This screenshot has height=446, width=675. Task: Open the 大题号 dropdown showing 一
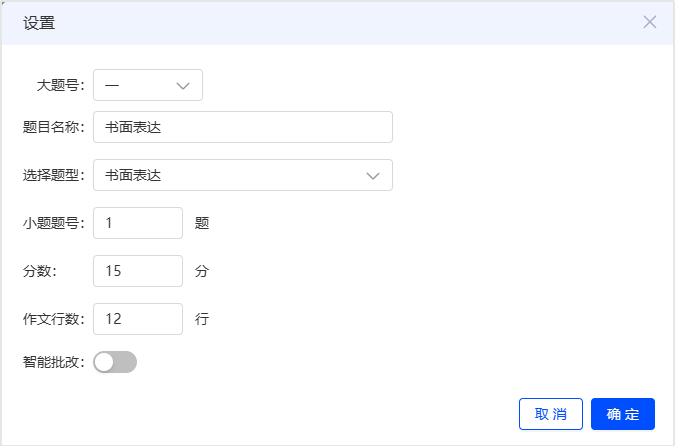(148, 85)
